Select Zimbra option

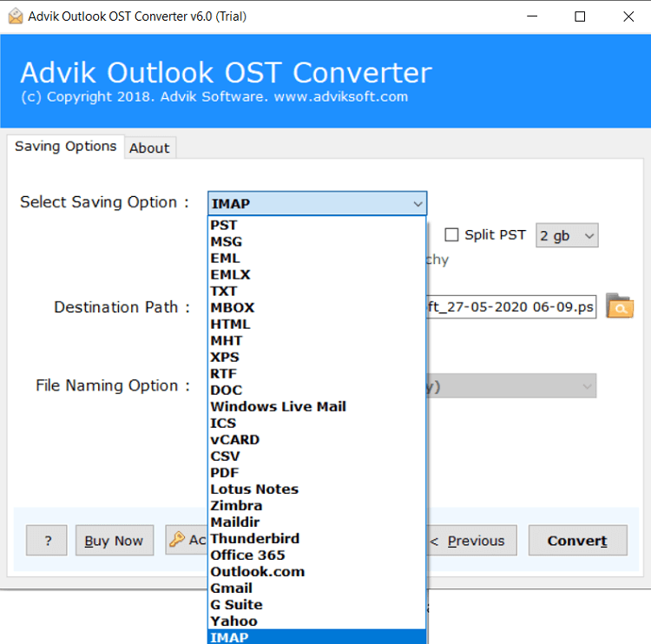click(317, 506)
